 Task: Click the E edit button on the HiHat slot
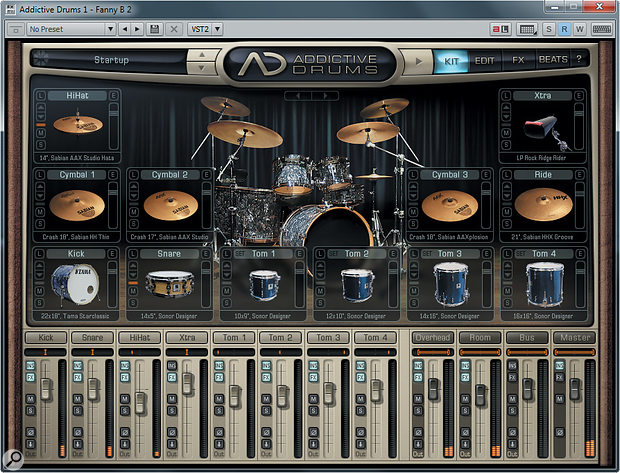(113, 96)
